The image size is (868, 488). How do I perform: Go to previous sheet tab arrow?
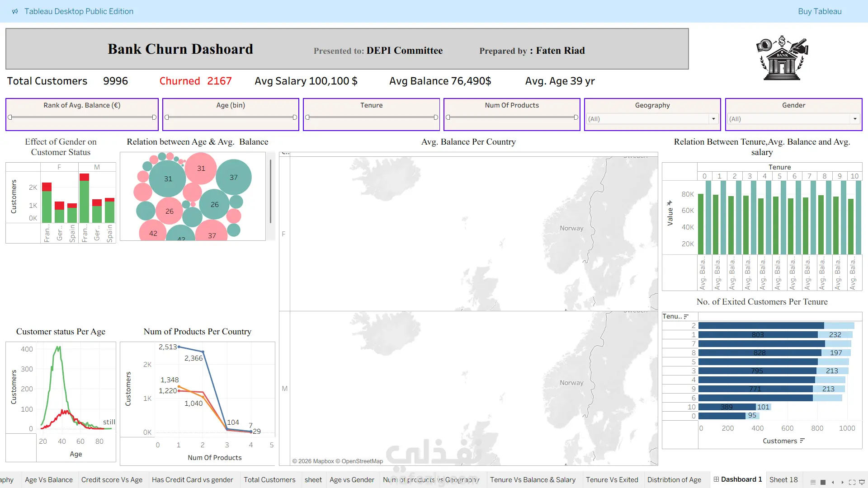pyautogui.click(x=833, y=482)
